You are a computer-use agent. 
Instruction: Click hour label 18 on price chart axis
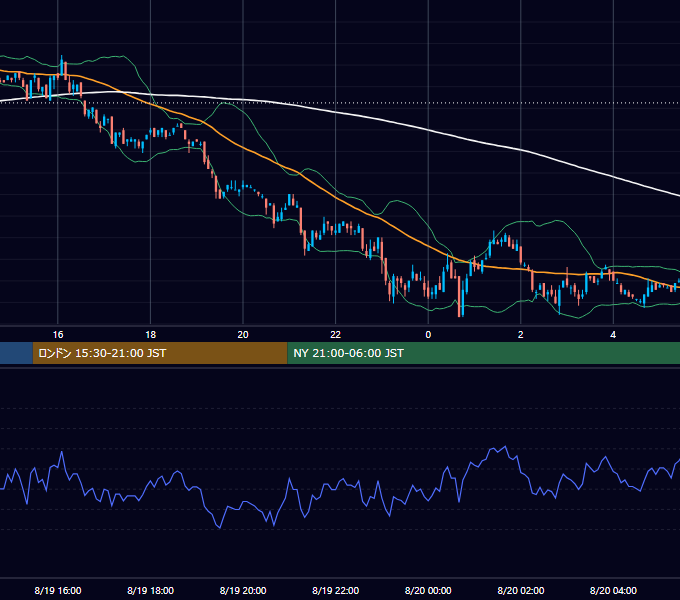pyautogui.click(x=150, y=335)
